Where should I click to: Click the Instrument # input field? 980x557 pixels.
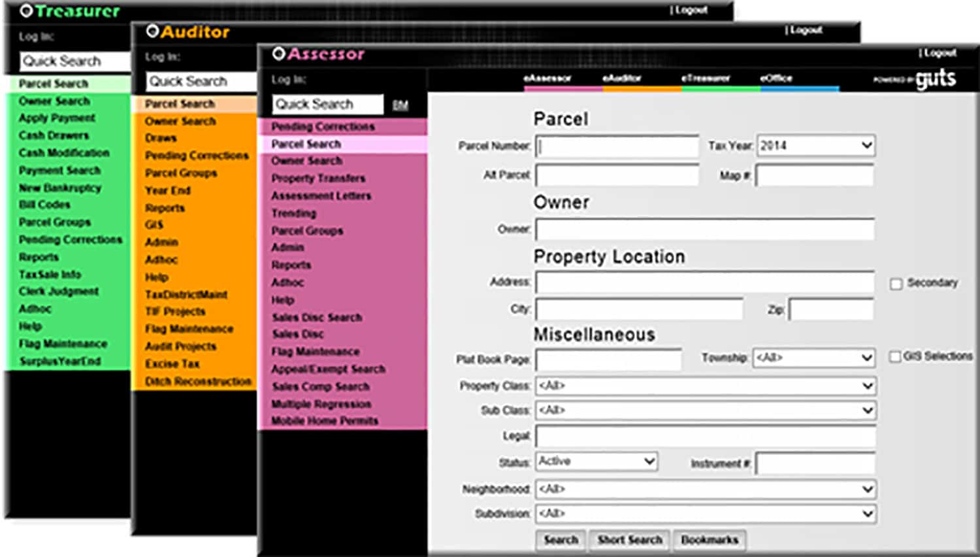[815, 464]
